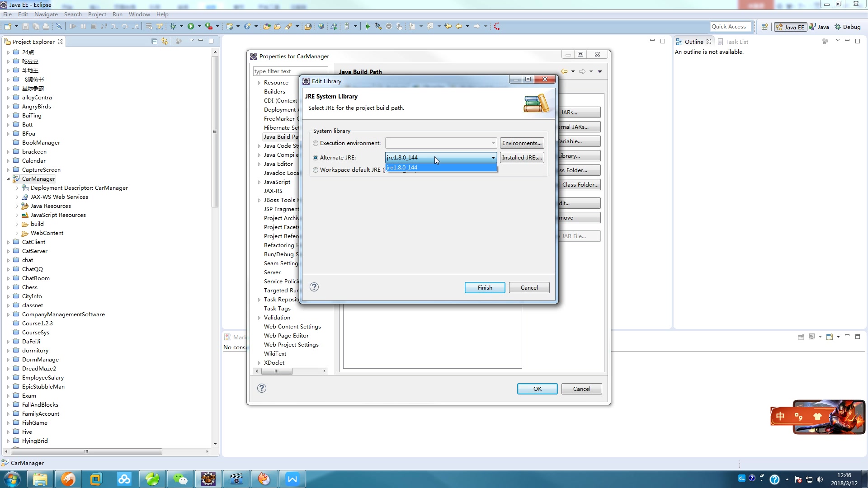Select Execution environment radio button
868x488 pixels.
(316, 143)
